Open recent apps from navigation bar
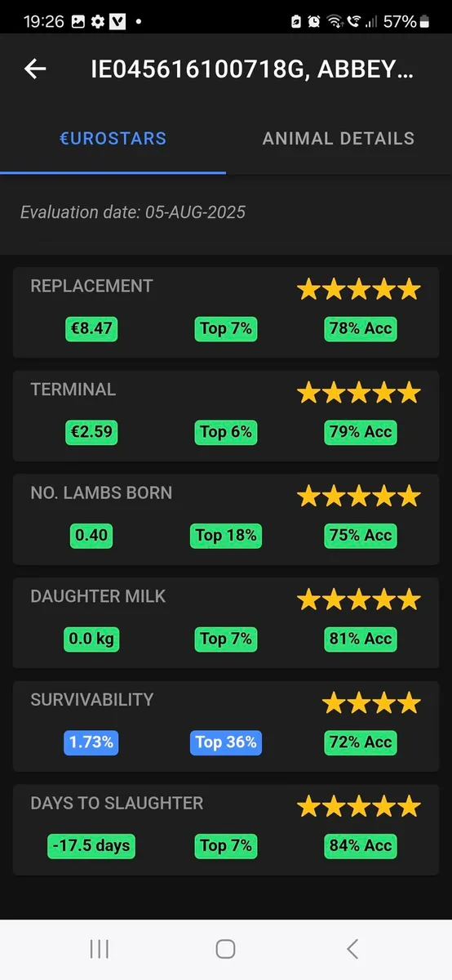Viewport: 452px width, 980px height. click(x=100, y=949)
